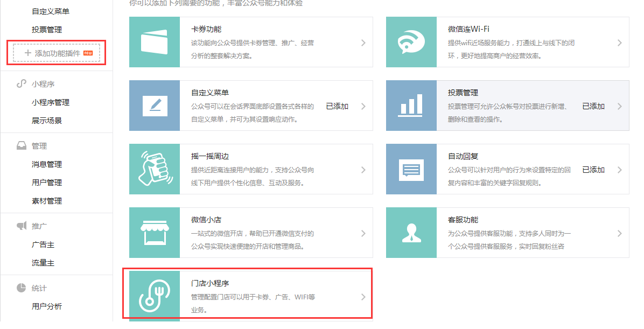Click the 微信连Wi-Fi chat bubble icon
644x329 pixels.
pyautogui.click(x=411, y=42)
